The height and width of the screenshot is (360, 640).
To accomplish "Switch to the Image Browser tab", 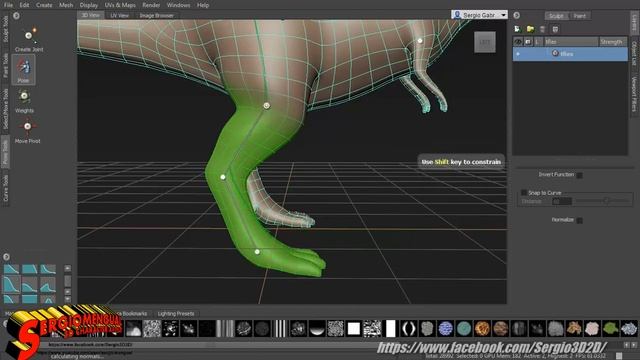I will point(156,16).
